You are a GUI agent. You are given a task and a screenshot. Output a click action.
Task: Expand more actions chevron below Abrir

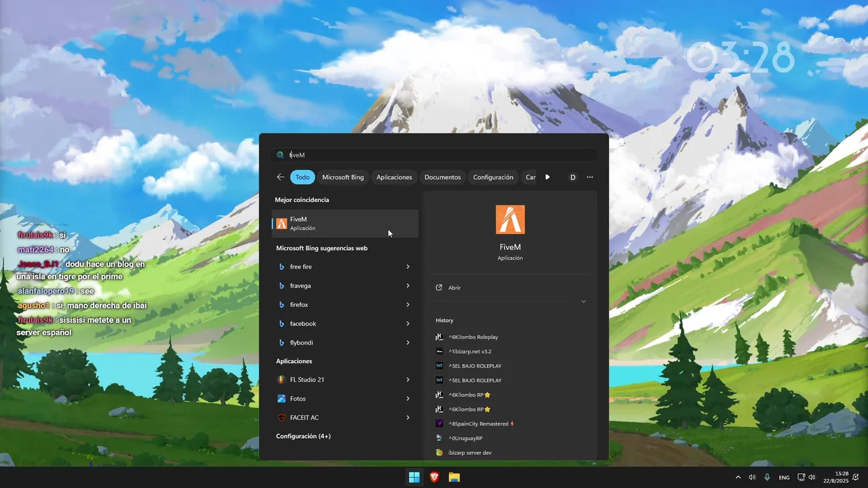pos(583,302)
